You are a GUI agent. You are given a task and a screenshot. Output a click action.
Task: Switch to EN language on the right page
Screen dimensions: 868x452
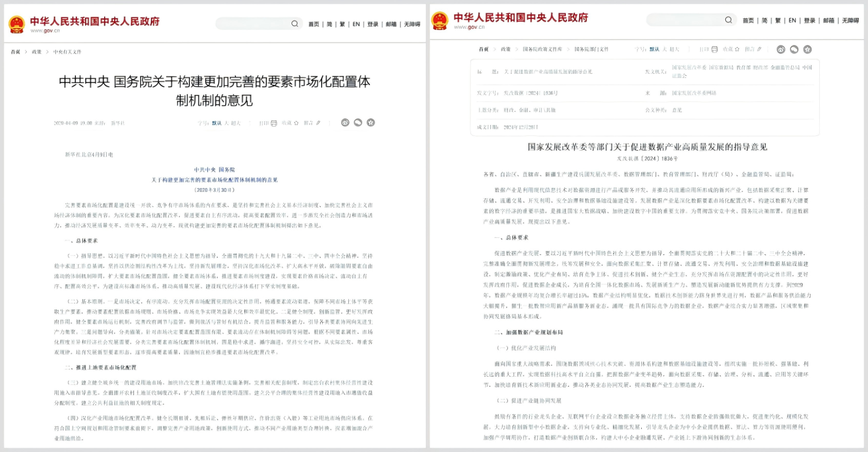(792, 21)
